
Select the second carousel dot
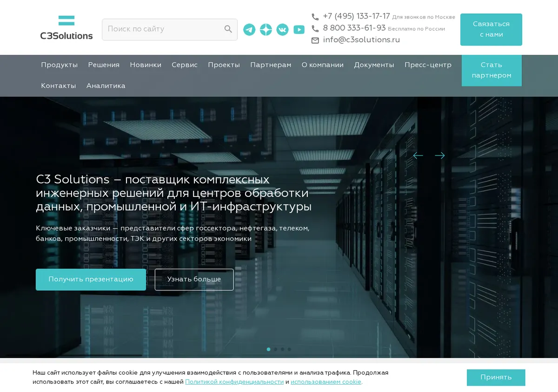pyautogui.click(x=275, y=349)
